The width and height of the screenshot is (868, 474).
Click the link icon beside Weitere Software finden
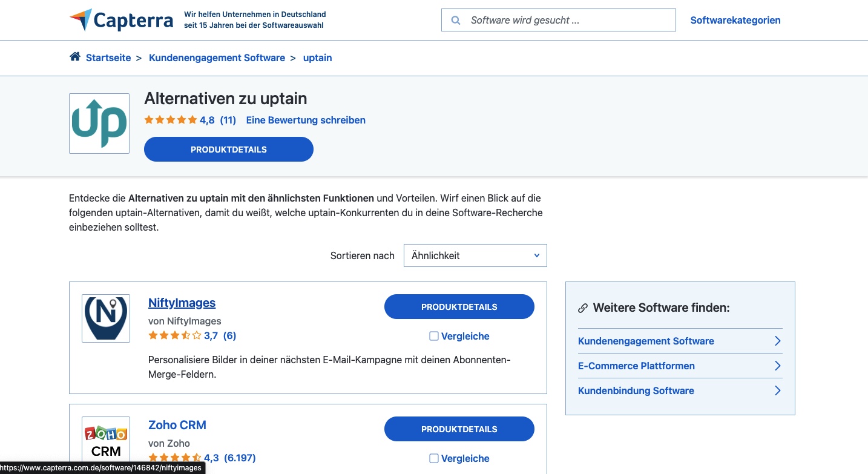(583, 308)
